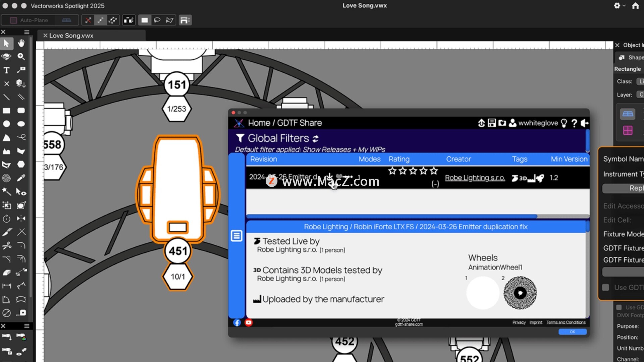Toggle the Use GDTF checkbox in the highlighted panel
644x362 pixels.
(x=606, y=287)
